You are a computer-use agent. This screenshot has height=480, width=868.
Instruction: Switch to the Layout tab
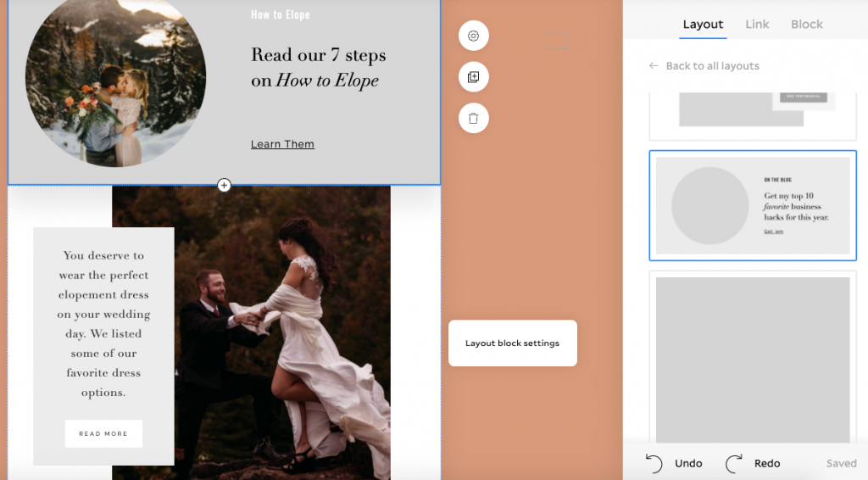point(703,25)
